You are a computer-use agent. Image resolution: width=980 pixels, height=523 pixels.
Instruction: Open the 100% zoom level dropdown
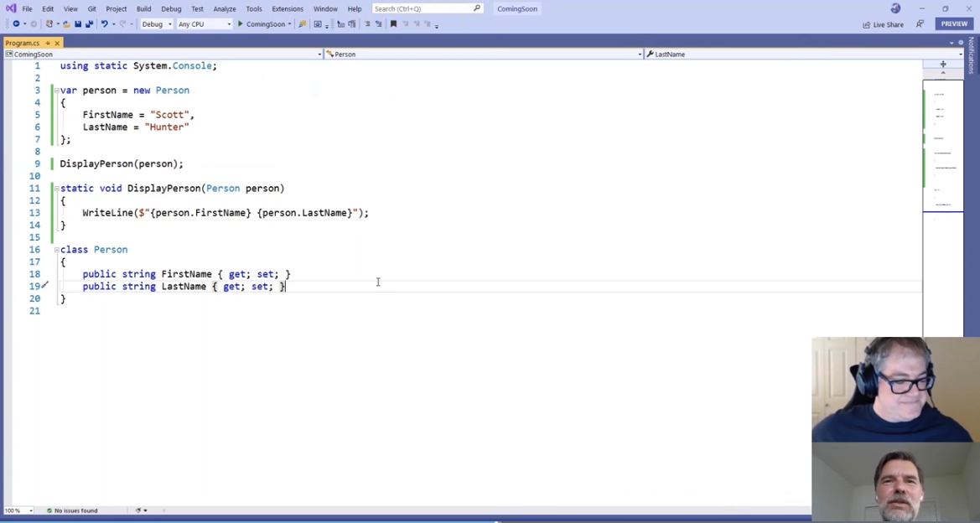[x=19, y=510]
